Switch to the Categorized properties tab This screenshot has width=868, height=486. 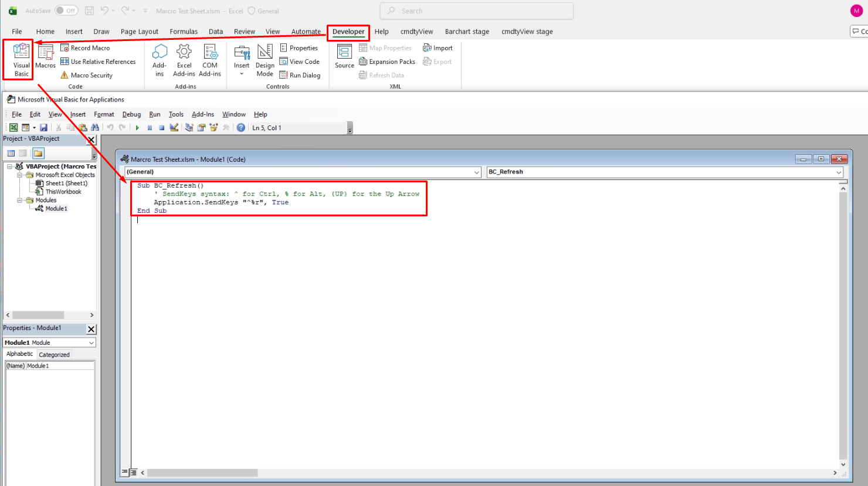point(54,355)
